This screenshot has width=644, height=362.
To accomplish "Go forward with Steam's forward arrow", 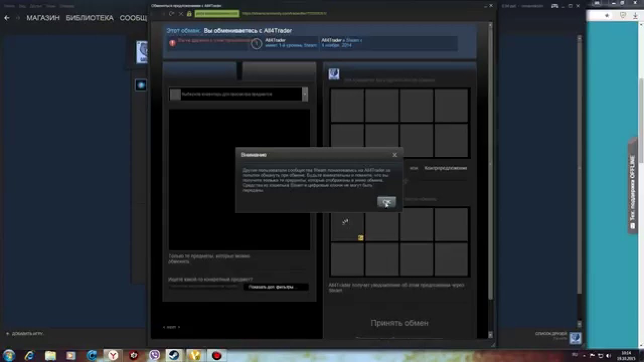I will (x=18, y=18).
